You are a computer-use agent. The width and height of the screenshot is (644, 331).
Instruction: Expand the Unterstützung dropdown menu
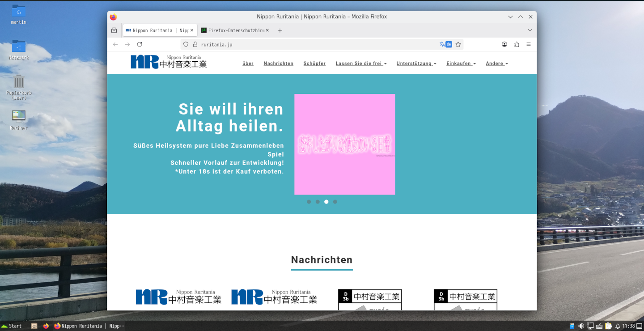pyautogui.click(x=416, y=64)
